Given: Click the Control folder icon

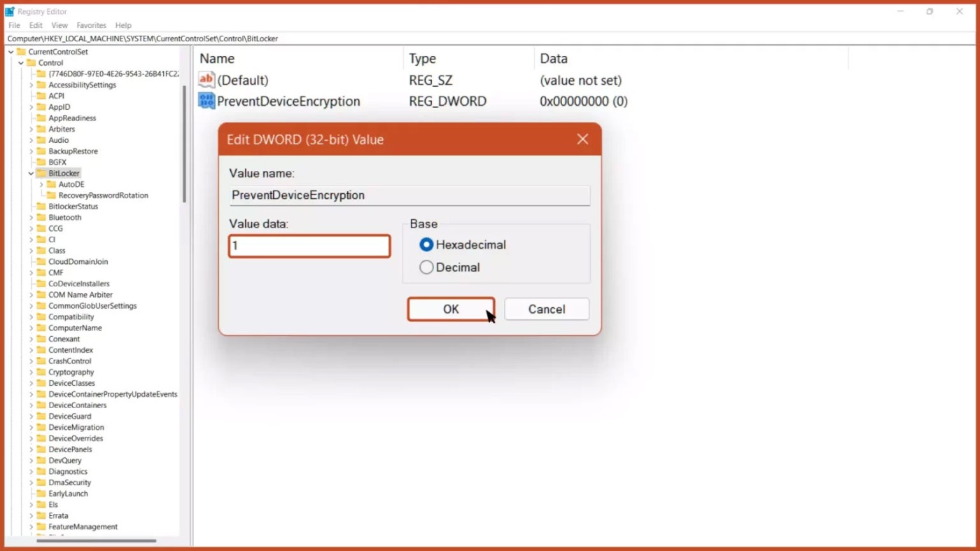Looking at the screenshot, I should [x=31, y=63].
